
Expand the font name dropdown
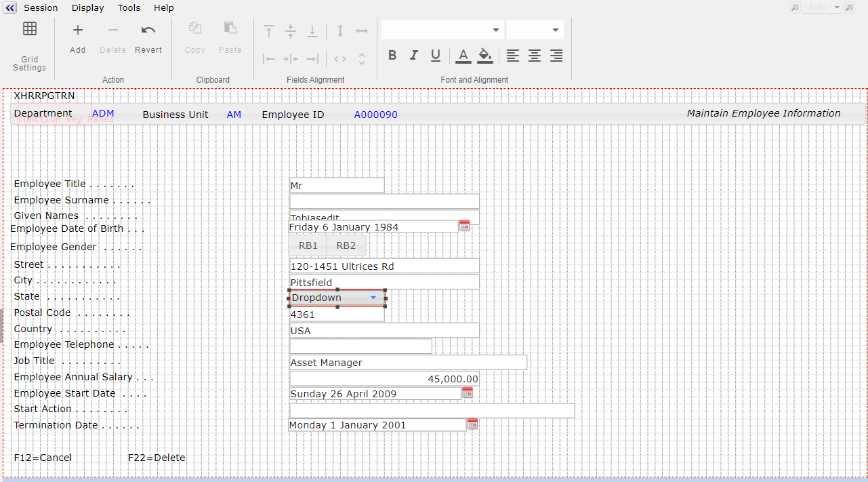pyautogui.click(x=495, y=30)
